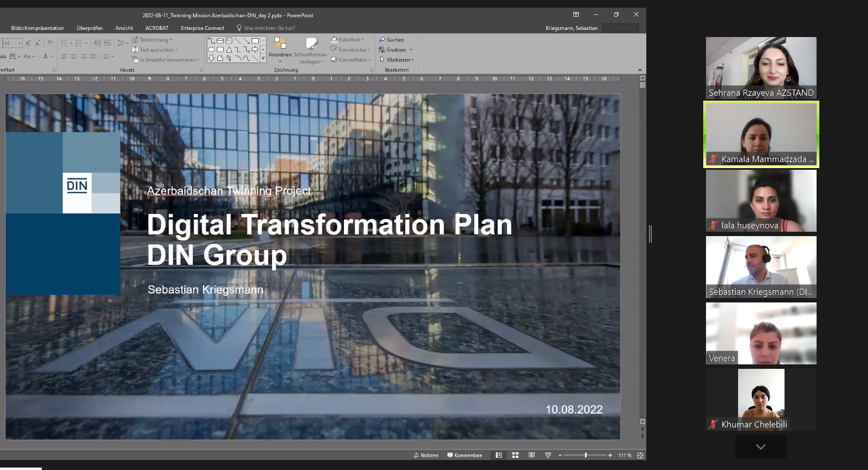Center the paragraph text

(x=74, y=56)
